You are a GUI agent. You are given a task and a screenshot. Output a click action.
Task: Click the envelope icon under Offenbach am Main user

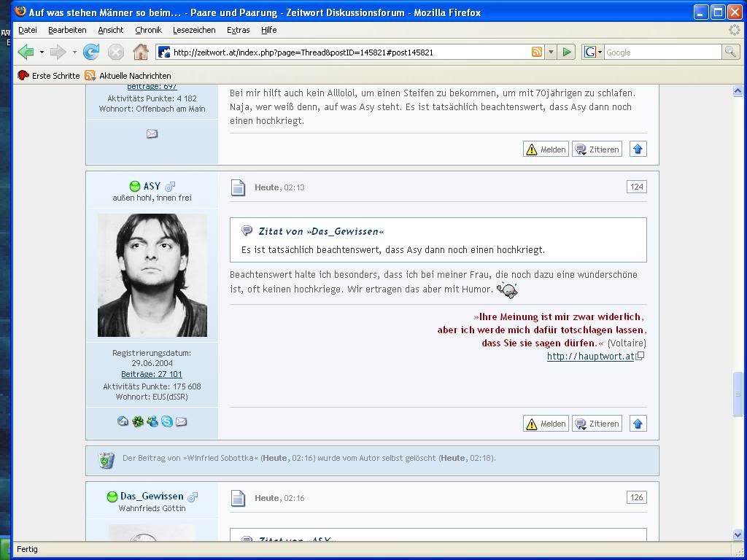point(152,134)
